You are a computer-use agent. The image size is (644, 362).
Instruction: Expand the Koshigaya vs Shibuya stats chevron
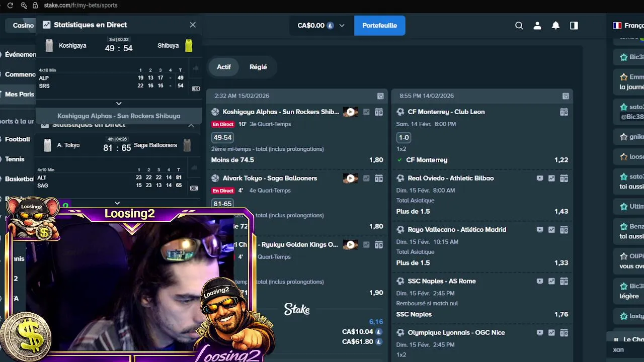(119, 104)
